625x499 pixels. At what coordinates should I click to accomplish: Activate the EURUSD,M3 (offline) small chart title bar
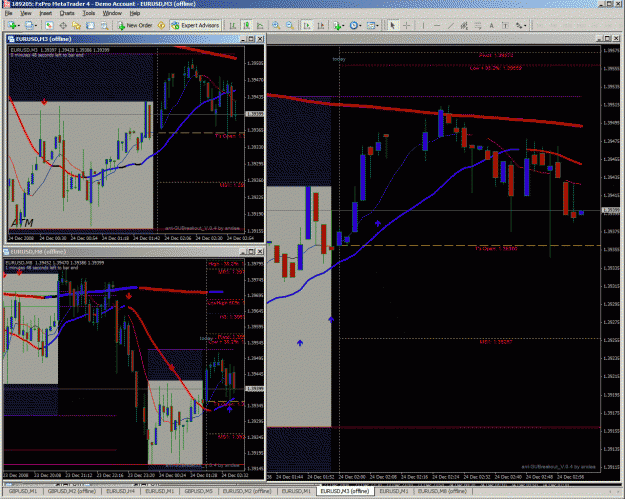tap(136, 39)
